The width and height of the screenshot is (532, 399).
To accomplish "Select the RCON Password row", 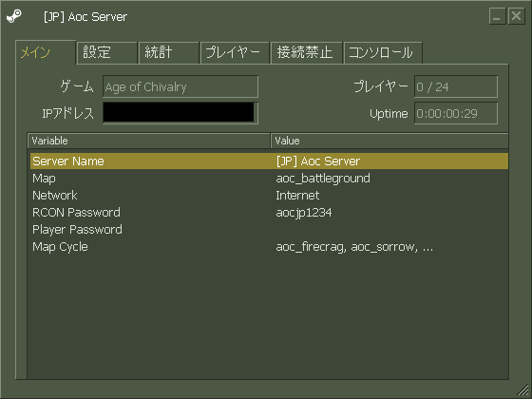I will click(x=269, y=213).
